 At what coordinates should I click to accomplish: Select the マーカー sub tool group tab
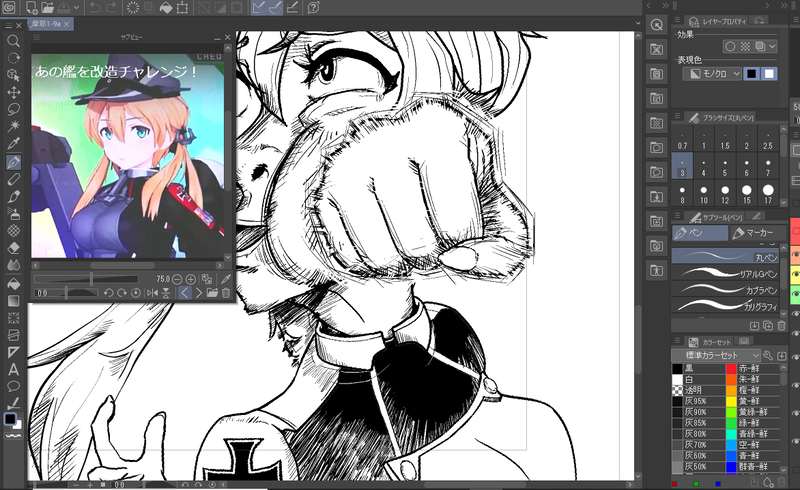759,233
